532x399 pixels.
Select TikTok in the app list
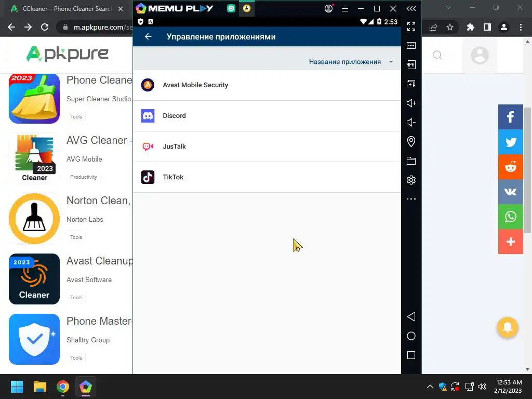click(267, 177)
